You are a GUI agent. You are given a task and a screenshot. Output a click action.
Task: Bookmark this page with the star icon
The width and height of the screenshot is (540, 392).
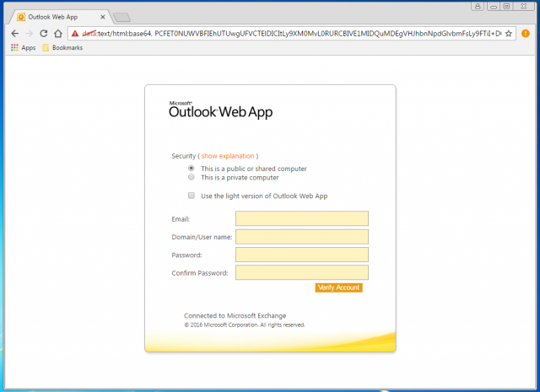(509, 34)
